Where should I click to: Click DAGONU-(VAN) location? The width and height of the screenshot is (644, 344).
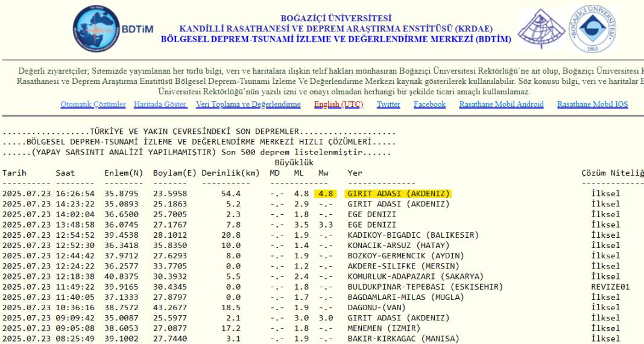377,307
